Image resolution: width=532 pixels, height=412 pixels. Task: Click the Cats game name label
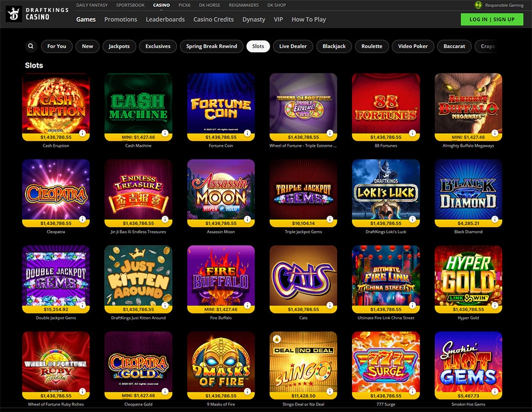(303, 318)
